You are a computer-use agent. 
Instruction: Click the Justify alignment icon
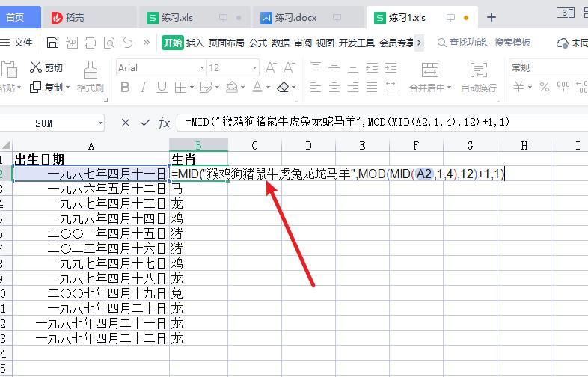[x=372, y=88]
